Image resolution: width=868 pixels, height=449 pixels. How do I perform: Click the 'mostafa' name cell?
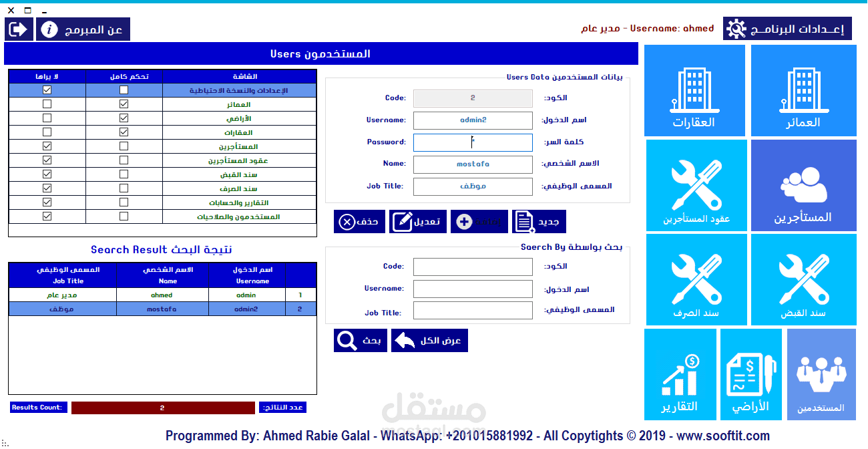(x=162, y=309)
